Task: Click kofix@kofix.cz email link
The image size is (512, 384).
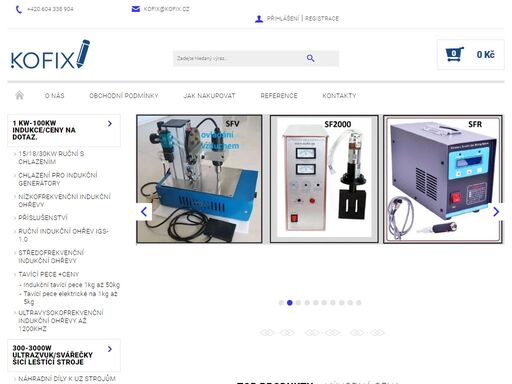Action: pyautogui.click(x=166, y=9)
